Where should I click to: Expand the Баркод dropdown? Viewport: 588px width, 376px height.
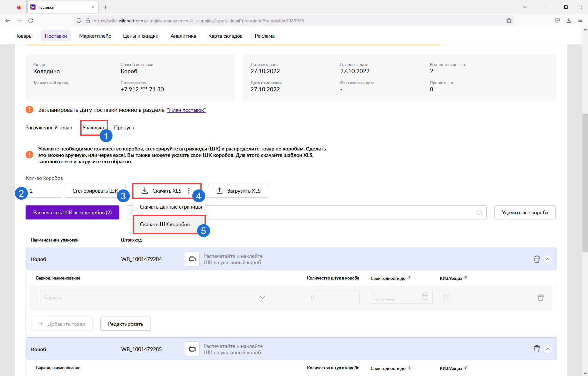tap(262, 297)
